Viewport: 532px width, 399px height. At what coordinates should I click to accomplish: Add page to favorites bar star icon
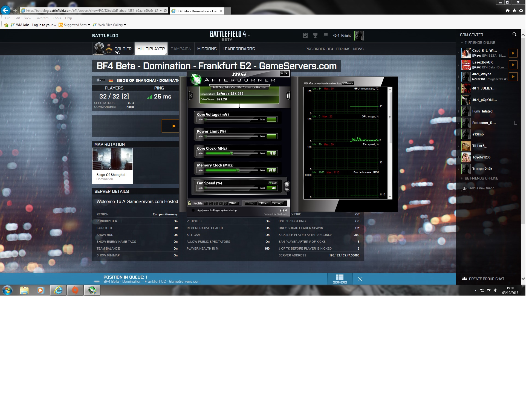pyautogui.click(x=6, y=25)
